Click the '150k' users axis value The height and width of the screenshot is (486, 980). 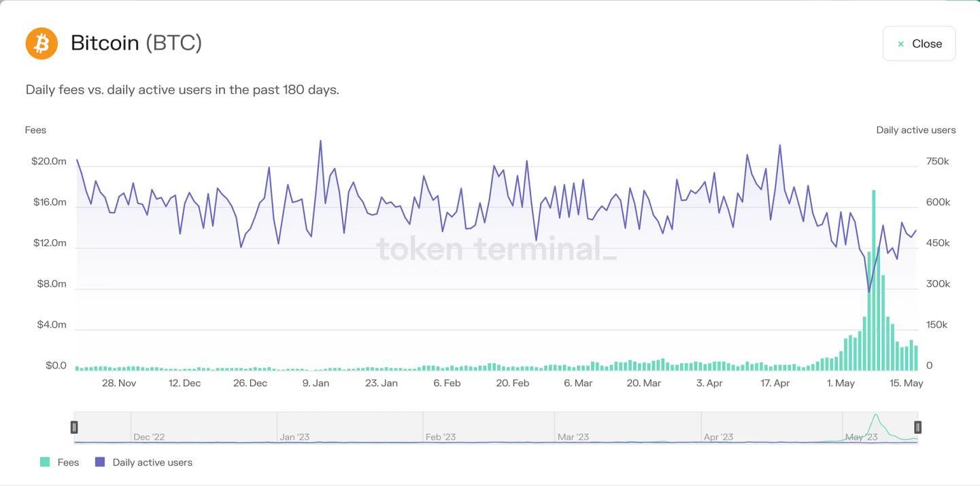[x=937, y=324]
